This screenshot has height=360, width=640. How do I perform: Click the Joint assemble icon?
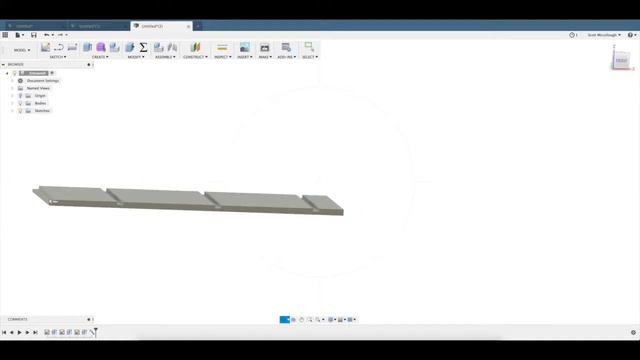(x=172, y=47)
